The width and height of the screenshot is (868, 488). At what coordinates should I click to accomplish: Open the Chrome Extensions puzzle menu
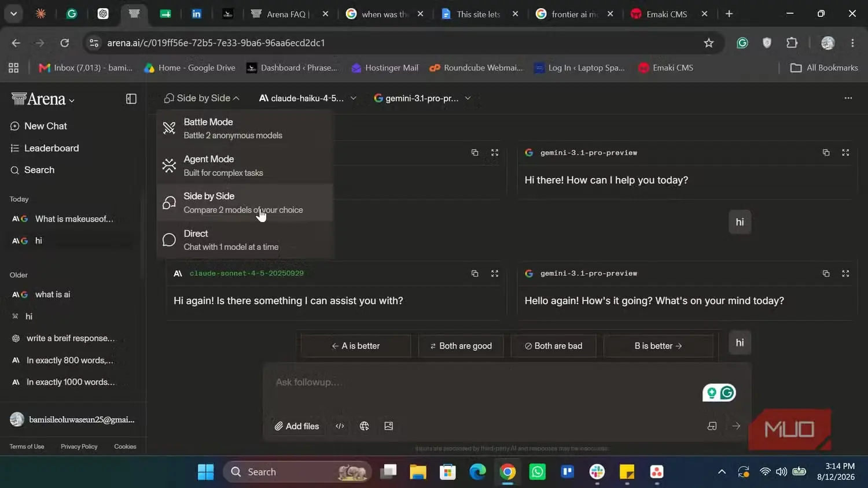(x=792, y=43)
